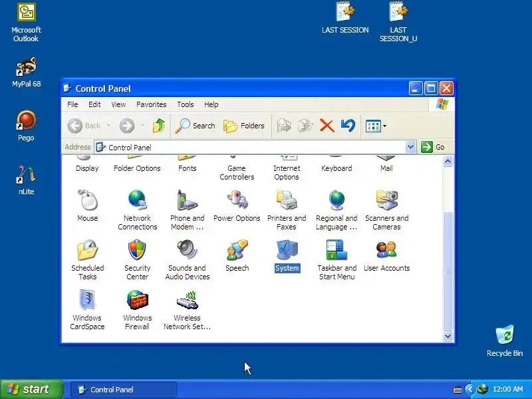Viewport: 532px width, 399px height.
Task: Open the File menu
Action: pyautogui.click(x=72, y=104)
